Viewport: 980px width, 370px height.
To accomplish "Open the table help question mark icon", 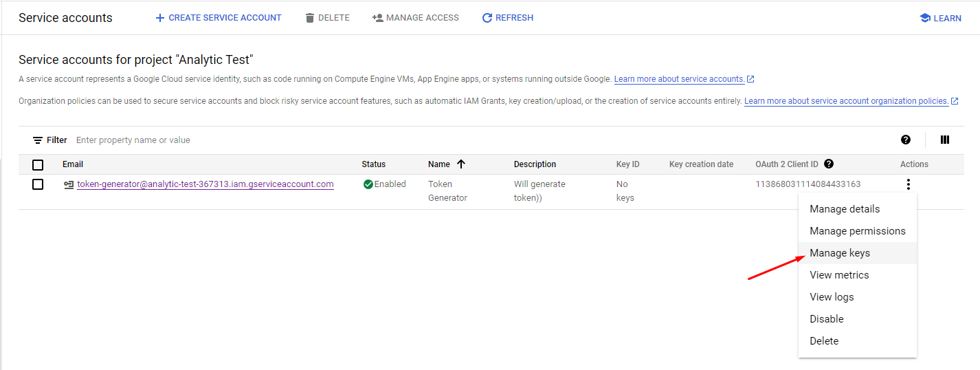I will point(906,140).
